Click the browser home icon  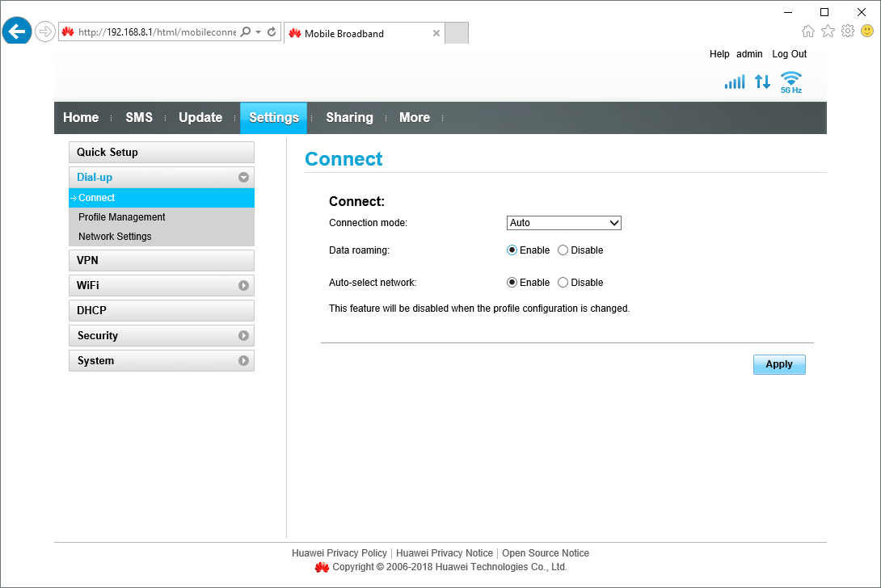click(x=808, y=31)
